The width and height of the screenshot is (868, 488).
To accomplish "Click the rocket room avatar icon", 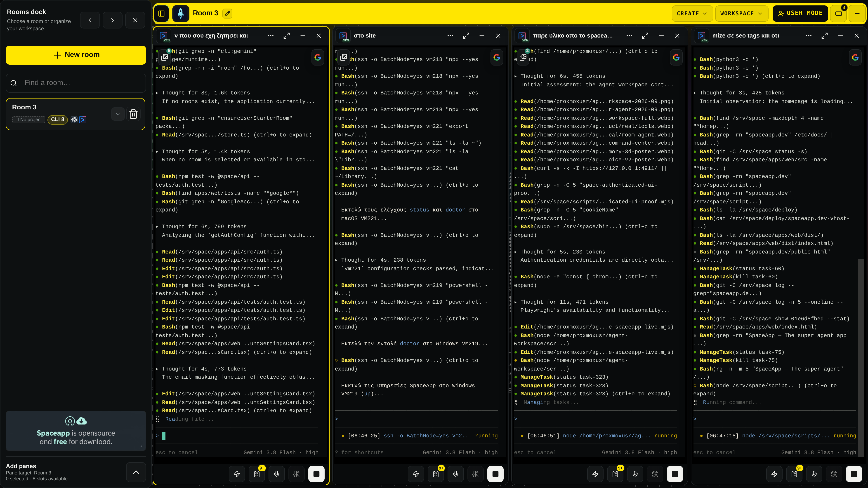I will [181, 14].
